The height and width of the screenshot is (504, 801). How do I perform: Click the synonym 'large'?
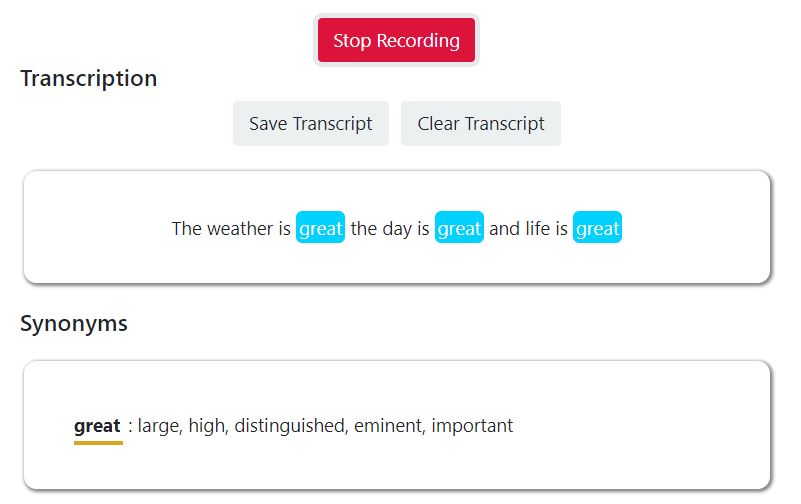[x=158, y=426]
